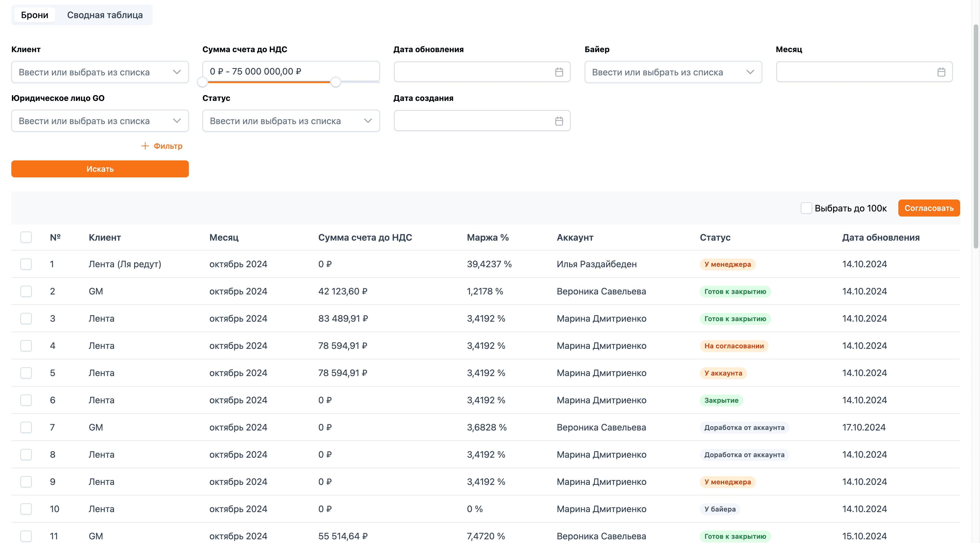Click the Аккаунт column header
Screen dimensions: 980x543
(575, 237)
